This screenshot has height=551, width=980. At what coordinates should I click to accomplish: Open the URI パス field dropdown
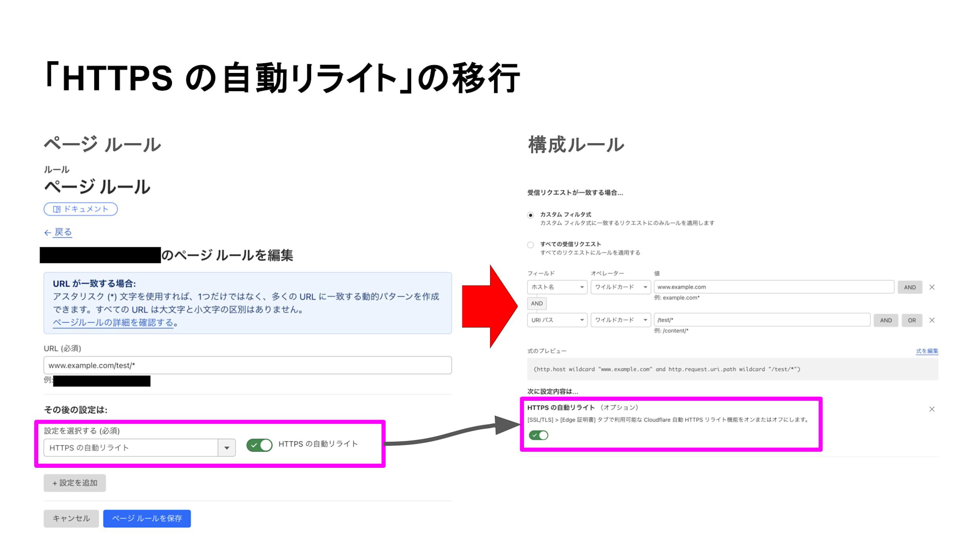[x=557, y=320]
